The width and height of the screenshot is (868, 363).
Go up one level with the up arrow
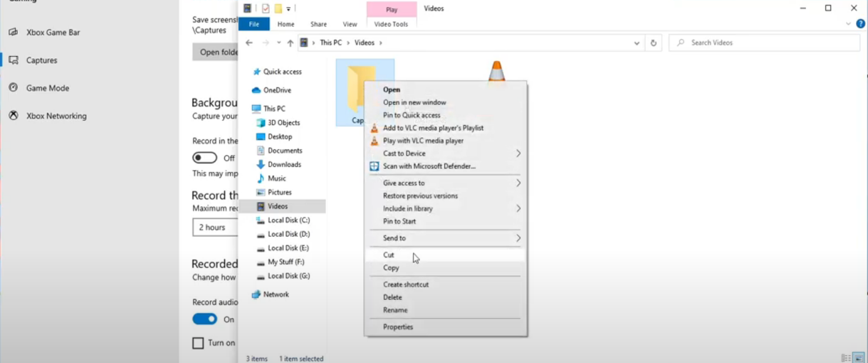point(290,43)
